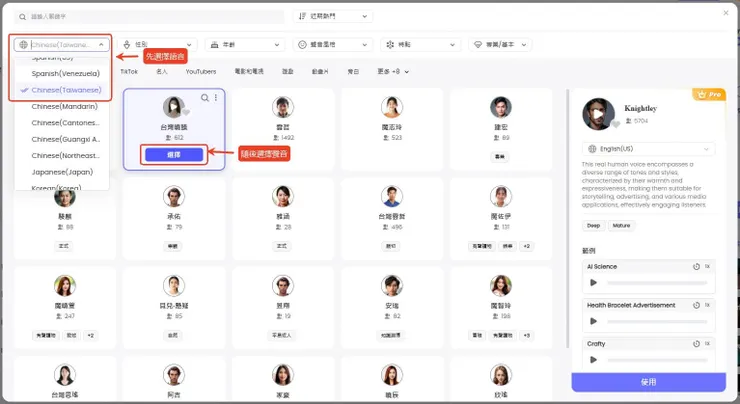Click the 1x speed label on AI Science

[x=707, y=267]
